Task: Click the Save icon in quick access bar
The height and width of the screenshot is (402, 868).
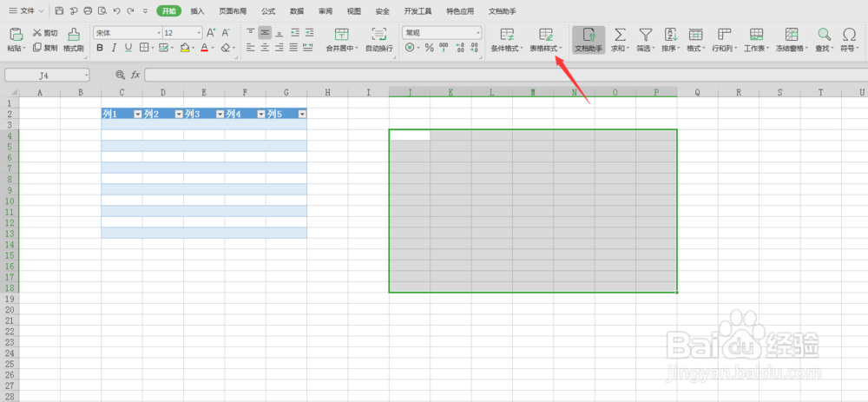Action: point(59,10)
